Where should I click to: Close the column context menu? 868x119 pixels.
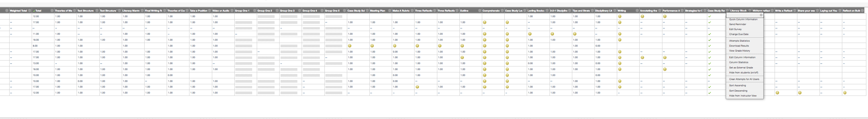tap(761, 15)
